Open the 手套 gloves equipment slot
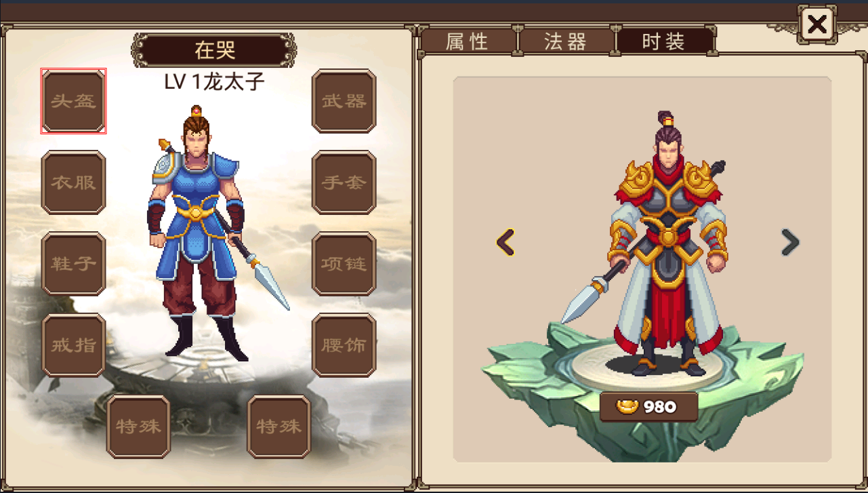 344,182
